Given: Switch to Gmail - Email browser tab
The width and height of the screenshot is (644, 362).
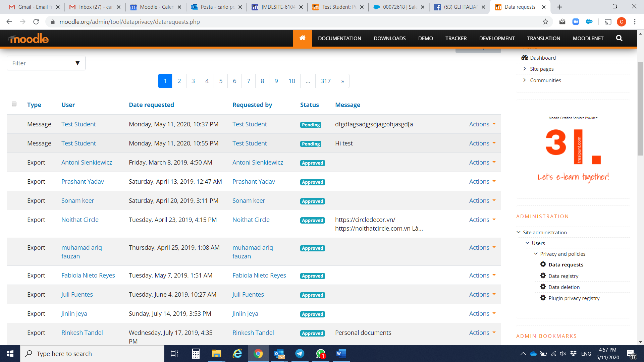Looking at the screenshot, I should point(34,7).
